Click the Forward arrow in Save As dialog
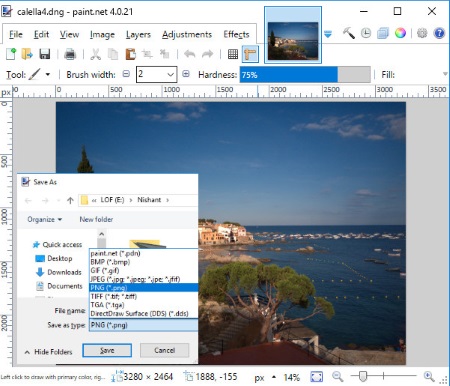The width and height of the screenshot is (450, 386). point(45,200)
